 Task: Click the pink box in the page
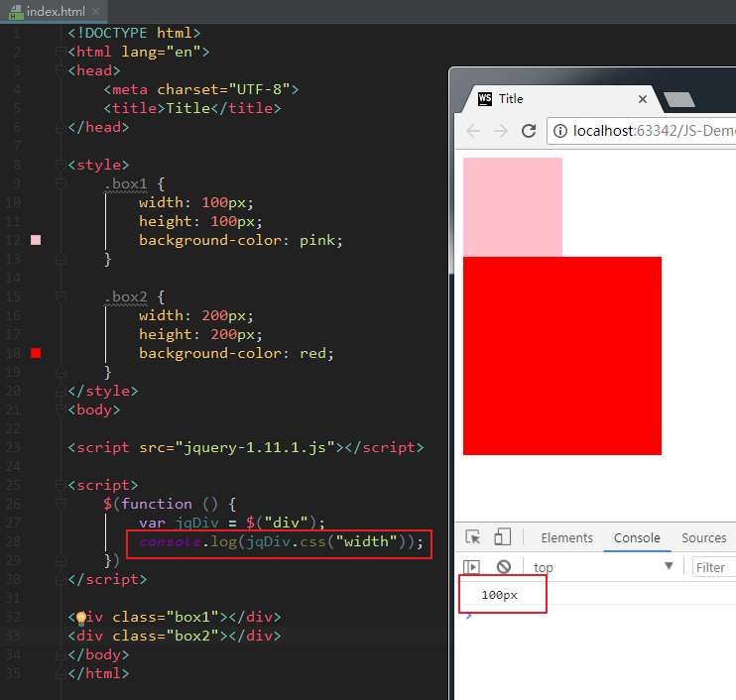click(513, 207)
